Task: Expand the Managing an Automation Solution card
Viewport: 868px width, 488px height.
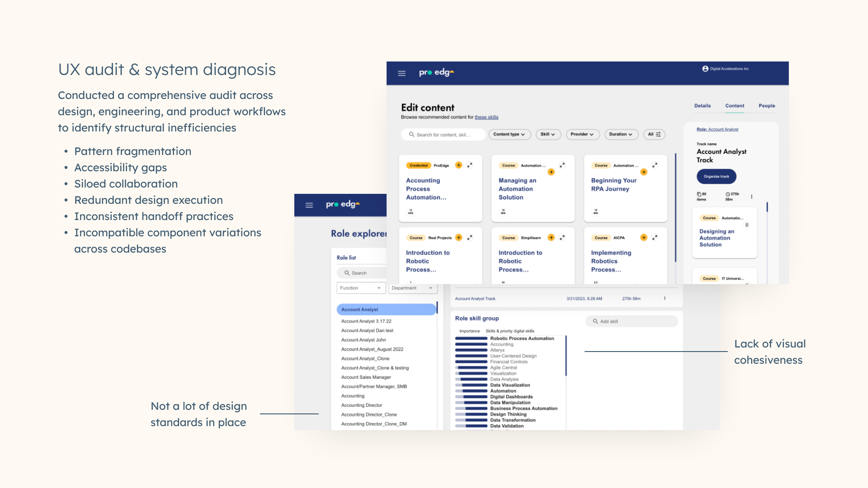Action: click(x=562, y=165)
